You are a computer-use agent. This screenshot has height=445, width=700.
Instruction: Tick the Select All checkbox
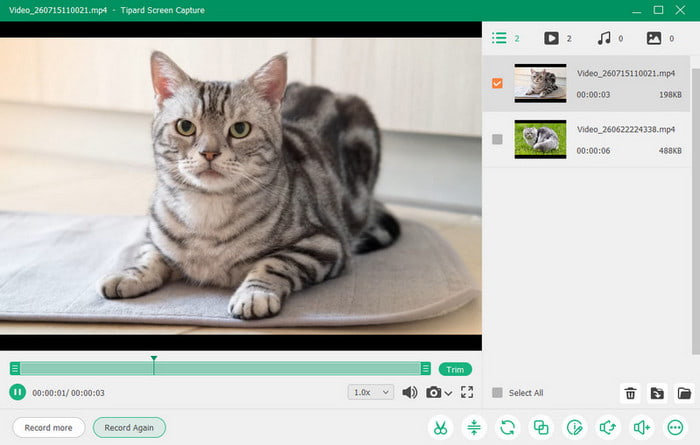(497, 393)
